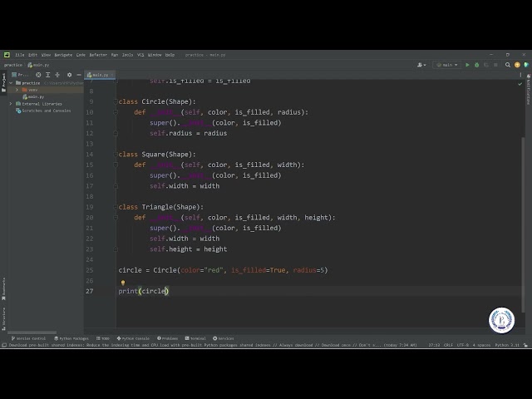Click Collapse All icon in Project panel
Viewport: 532px width, 399px height.
click(x=57, y=75)
